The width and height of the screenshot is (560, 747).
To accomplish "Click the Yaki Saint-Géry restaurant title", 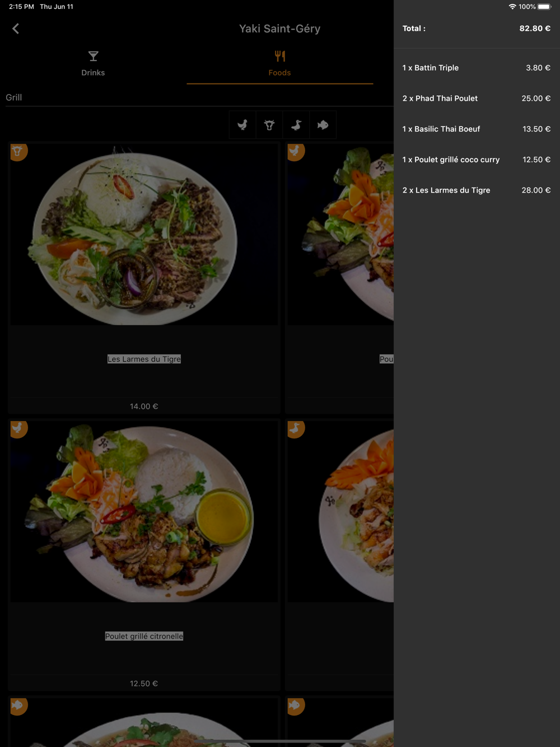I will (x=279, y=29).
